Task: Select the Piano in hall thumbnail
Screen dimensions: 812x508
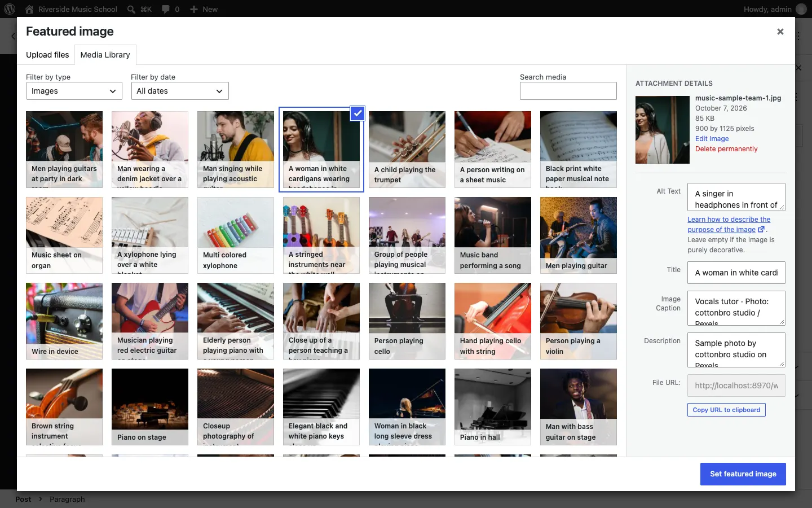Action: tap(493, 407)
